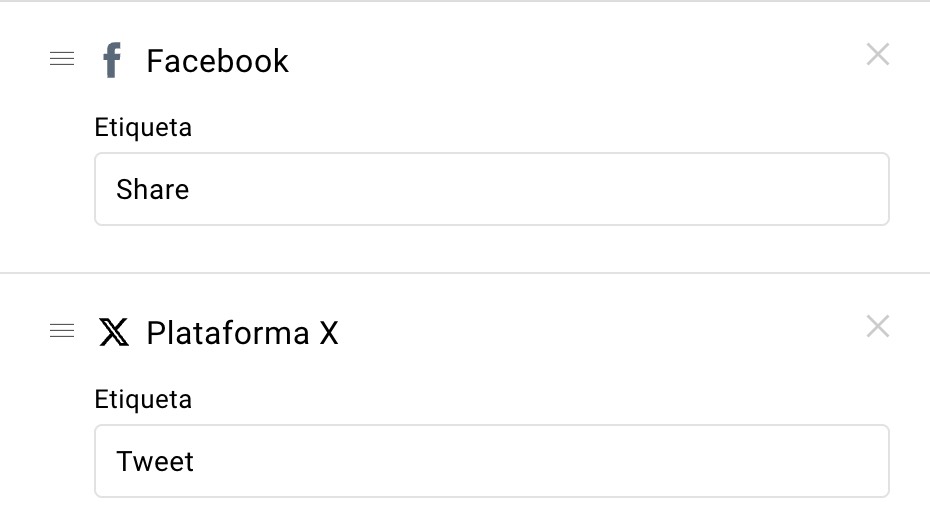This screenshot has width=930, height=524.
Task: Click the Etiqueta label above Tweet
Action: [143, 399]
